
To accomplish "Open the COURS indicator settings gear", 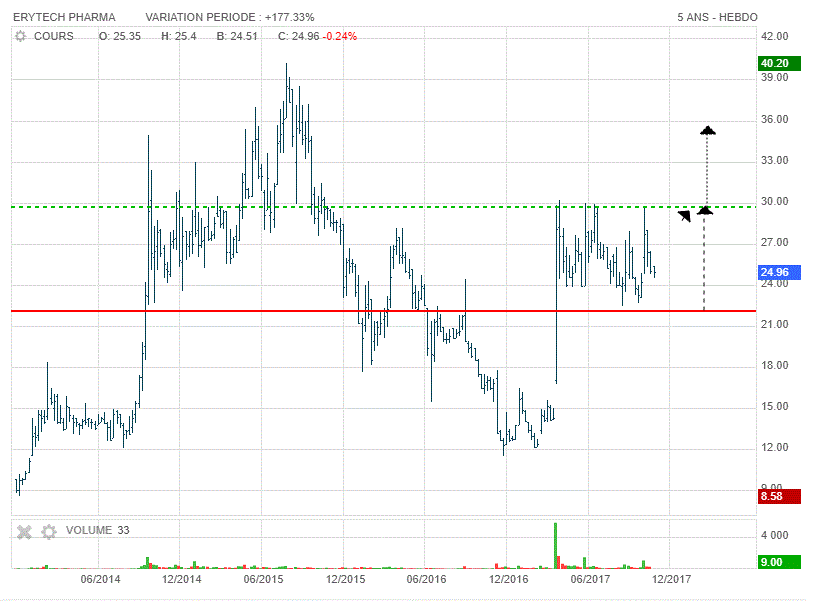I will (x=20, y=36).
